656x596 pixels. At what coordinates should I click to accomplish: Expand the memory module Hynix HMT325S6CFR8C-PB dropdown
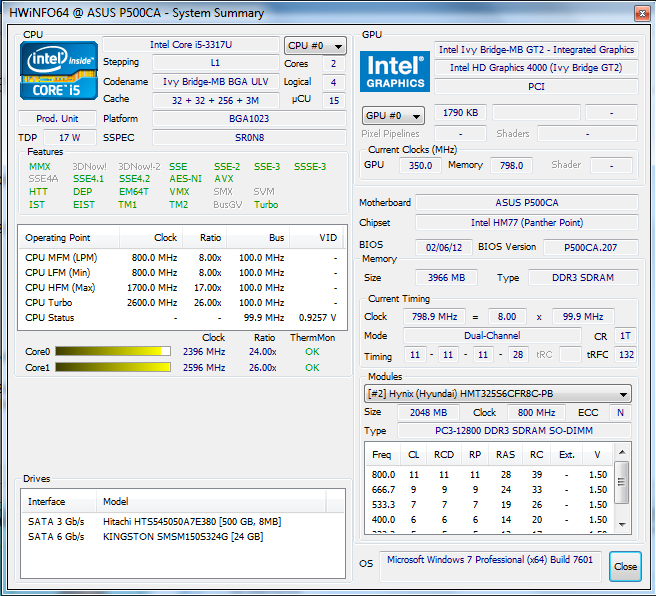(x=497, y=394)
